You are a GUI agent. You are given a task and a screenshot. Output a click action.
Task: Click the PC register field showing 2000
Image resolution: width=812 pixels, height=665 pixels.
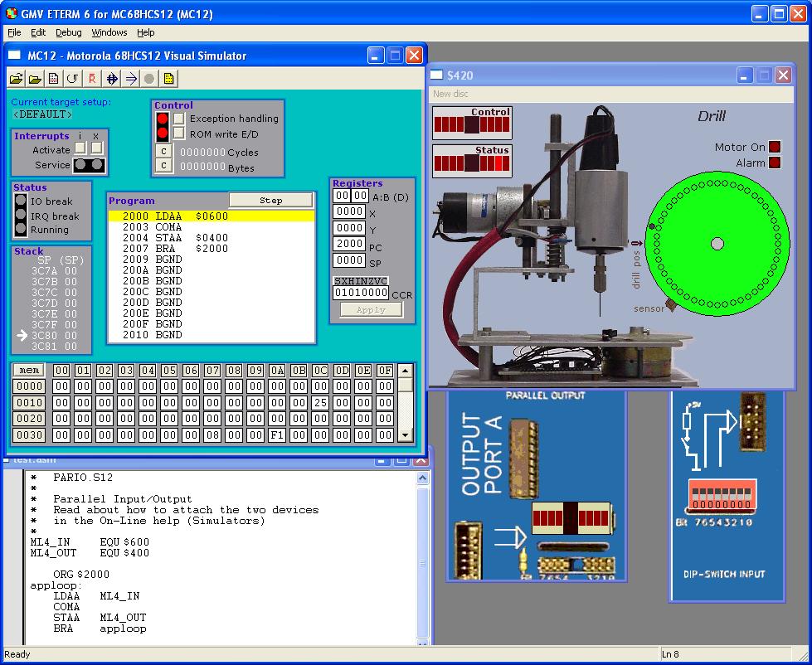pos(349,244)
